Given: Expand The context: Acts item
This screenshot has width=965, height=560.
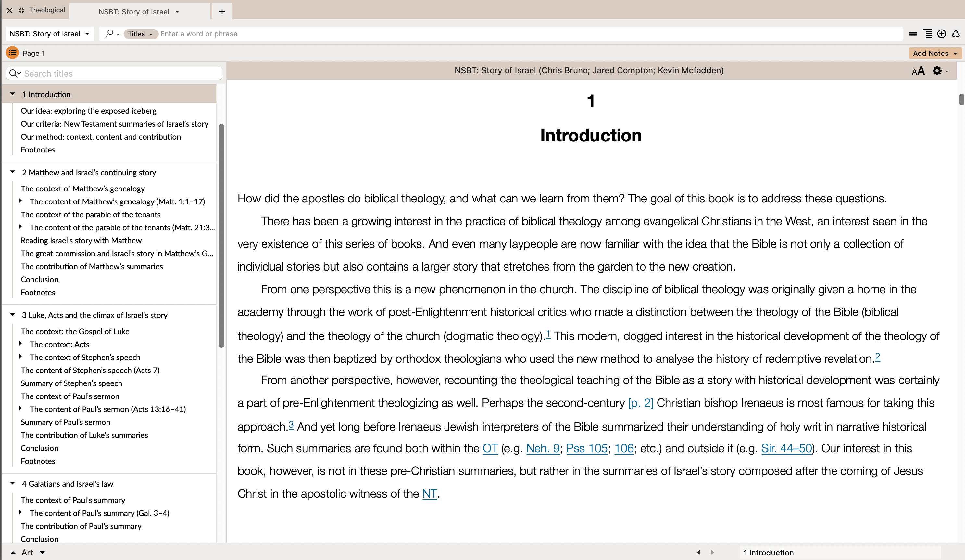Looking at the screenshot, I should pyautogui.click(x=20, y=344).
